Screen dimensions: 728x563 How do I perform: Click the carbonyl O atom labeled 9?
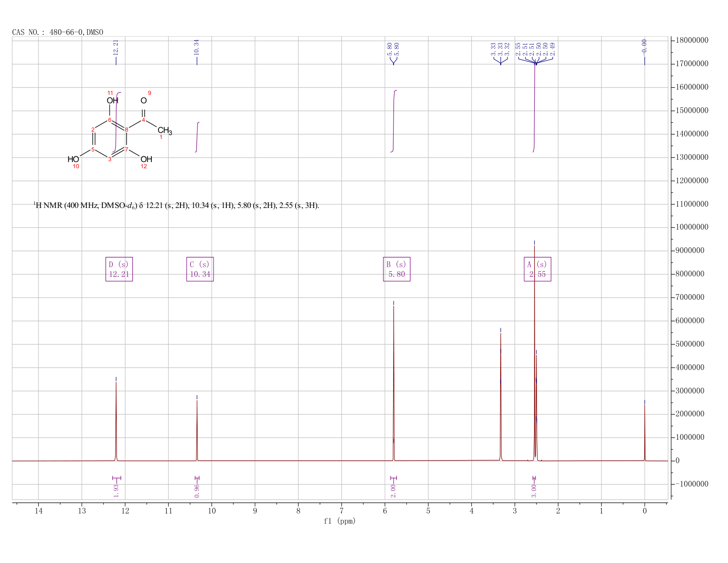pos(143,101)
